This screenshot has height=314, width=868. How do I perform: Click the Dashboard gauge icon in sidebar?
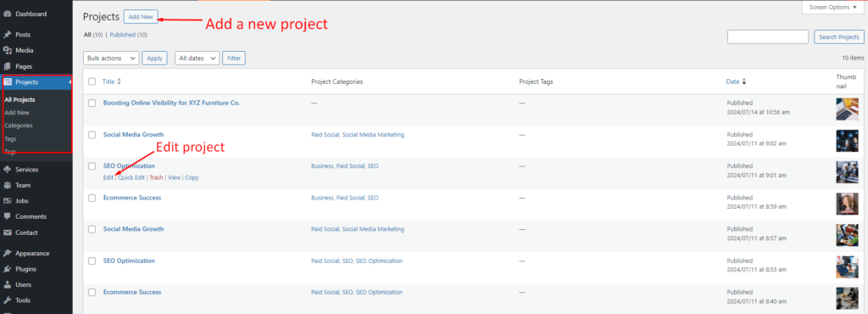click(7, 14)
